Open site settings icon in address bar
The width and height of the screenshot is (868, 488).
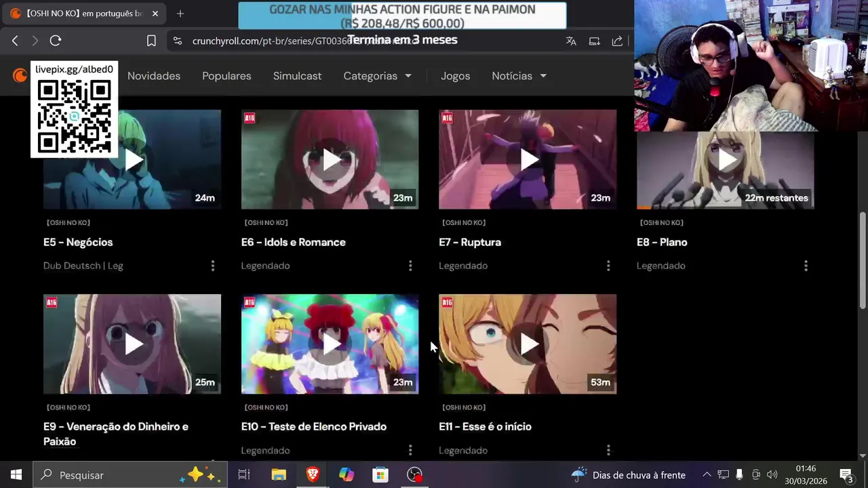(178, 41)
